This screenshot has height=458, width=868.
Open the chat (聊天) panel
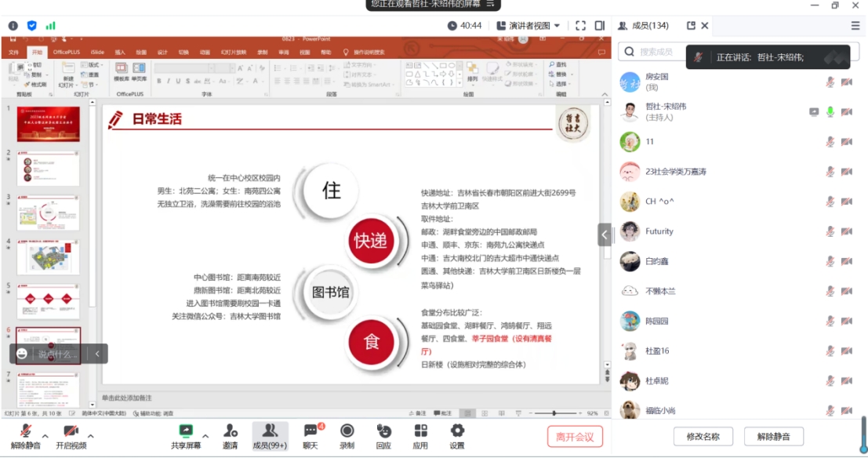[x=311, y=431]
